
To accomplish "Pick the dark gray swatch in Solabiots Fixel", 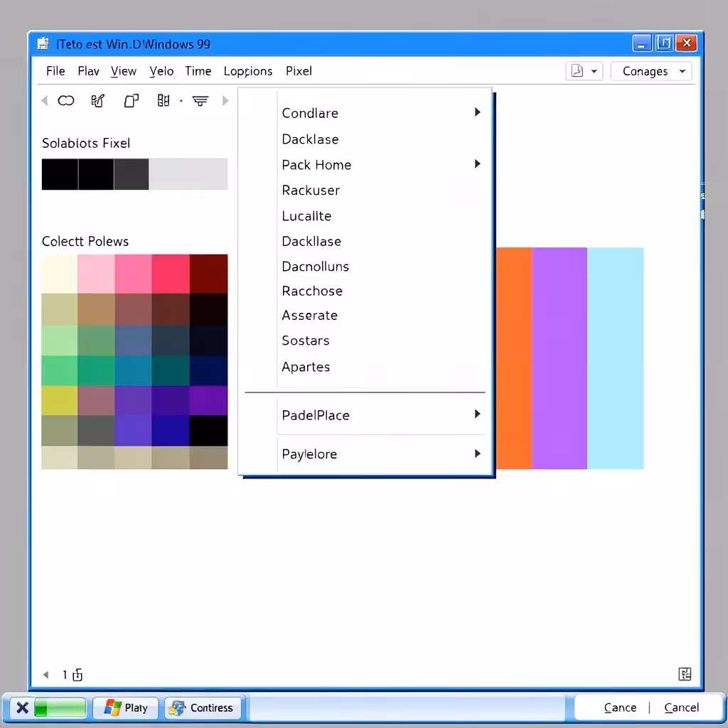I will pyautogui.click(x=132, y=174).
